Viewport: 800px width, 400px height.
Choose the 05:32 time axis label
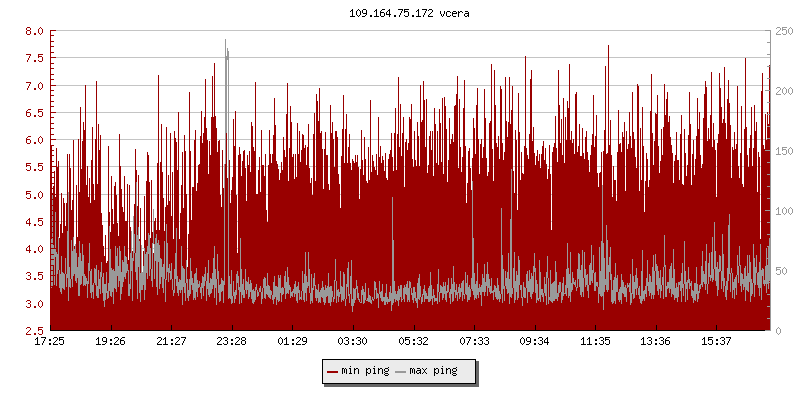413,341
